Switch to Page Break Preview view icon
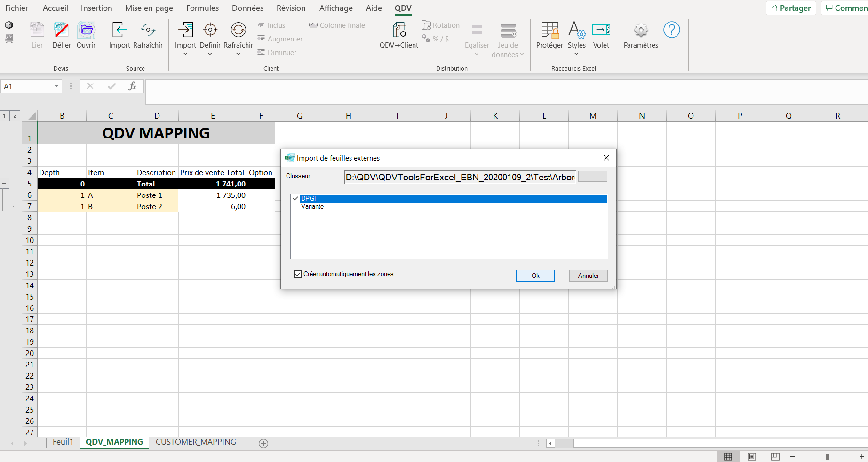 (775, 456)
